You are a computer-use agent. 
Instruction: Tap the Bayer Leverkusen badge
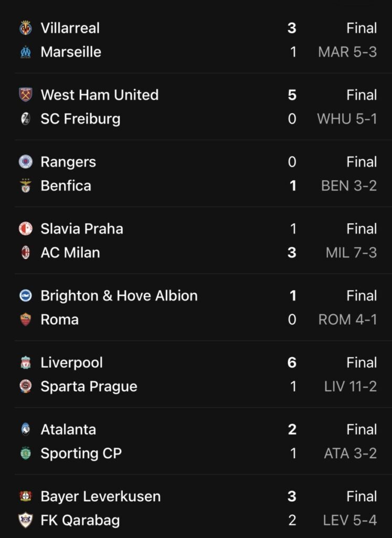point(25,496)
